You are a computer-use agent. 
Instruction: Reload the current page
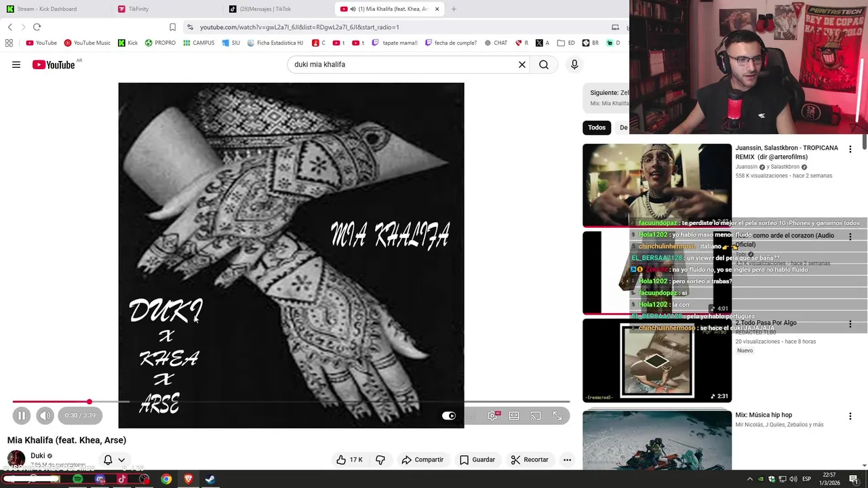37,27
